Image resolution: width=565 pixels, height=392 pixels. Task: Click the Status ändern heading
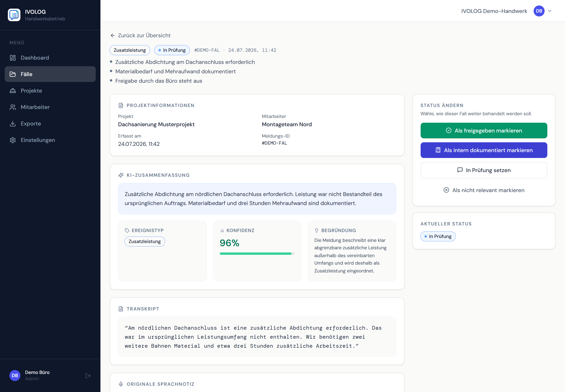pyautogui.click(x=442, y=105)
